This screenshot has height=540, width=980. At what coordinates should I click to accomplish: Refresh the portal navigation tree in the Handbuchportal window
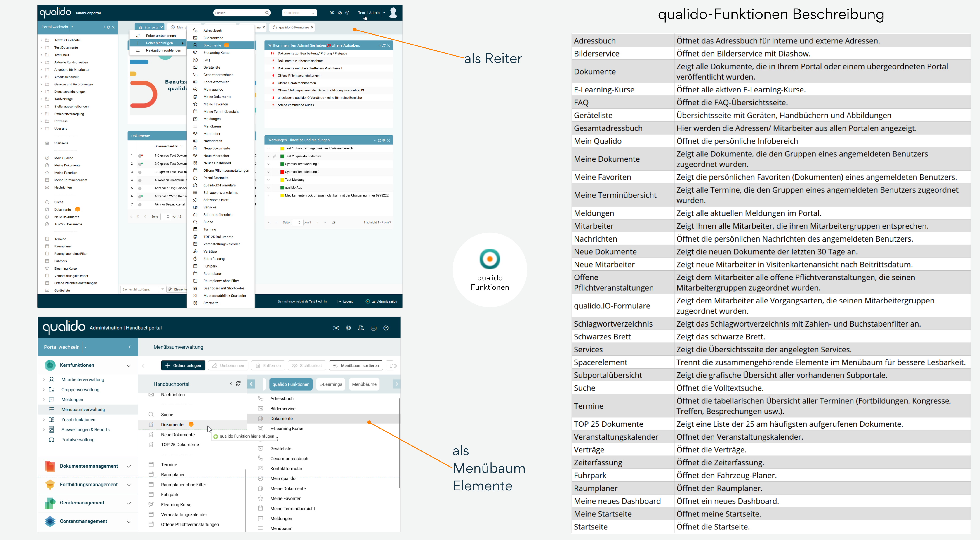click(108, 27)
